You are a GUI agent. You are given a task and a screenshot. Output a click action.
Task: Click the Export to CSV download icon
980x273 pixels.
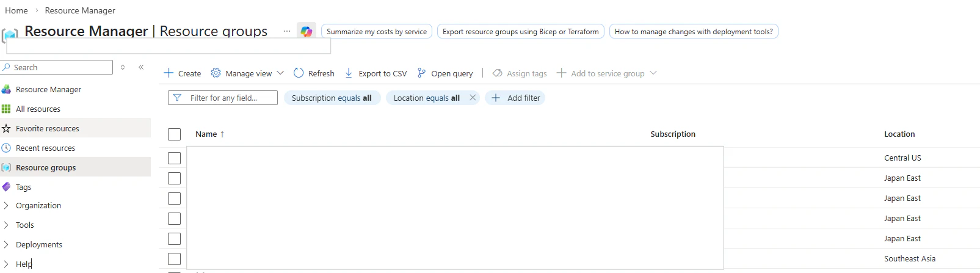click(349, 73)
